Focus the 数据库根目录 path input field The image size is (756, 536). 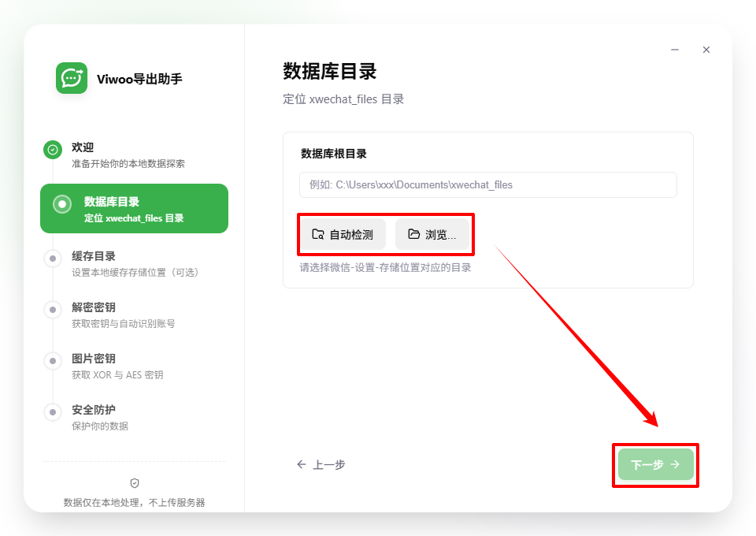coord(488,184)
